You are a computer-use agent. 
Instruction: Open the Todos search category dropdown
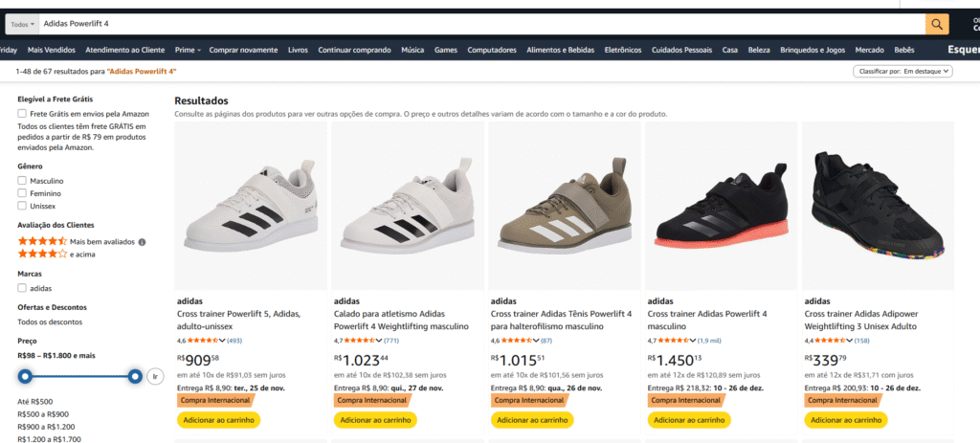22,23
